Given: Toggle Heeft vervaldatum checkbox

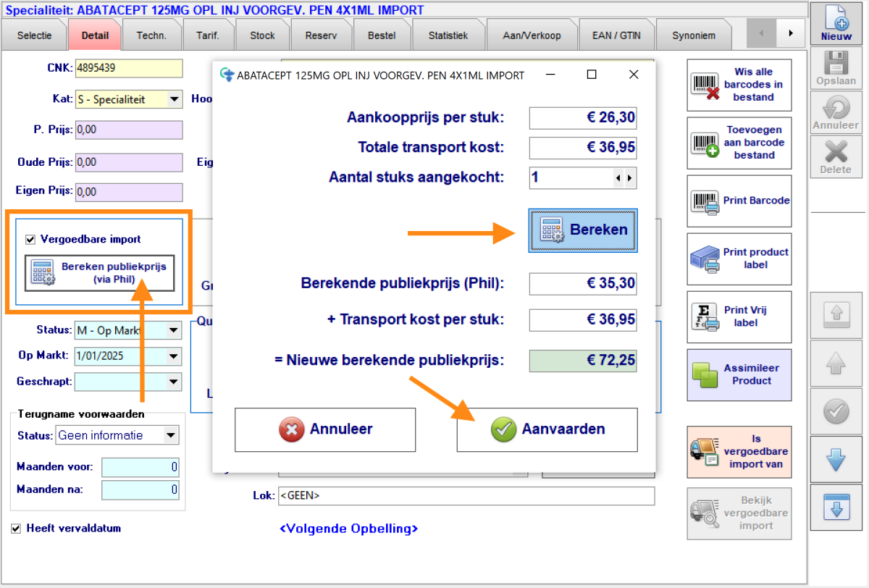Looking at the screenshot, I should click(16, 529).
